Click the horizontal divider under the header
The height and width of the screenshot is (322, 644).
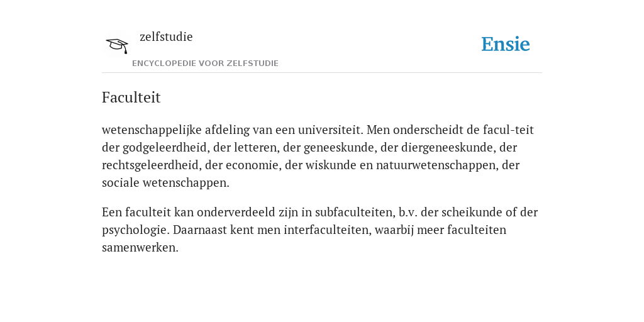[322, 73]
